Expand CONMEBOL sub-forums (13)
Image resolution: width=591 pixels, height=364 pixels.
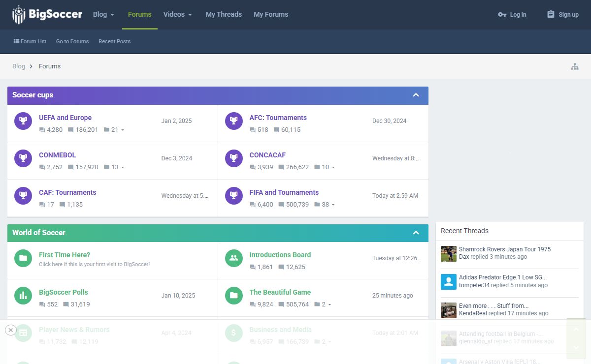114,167
